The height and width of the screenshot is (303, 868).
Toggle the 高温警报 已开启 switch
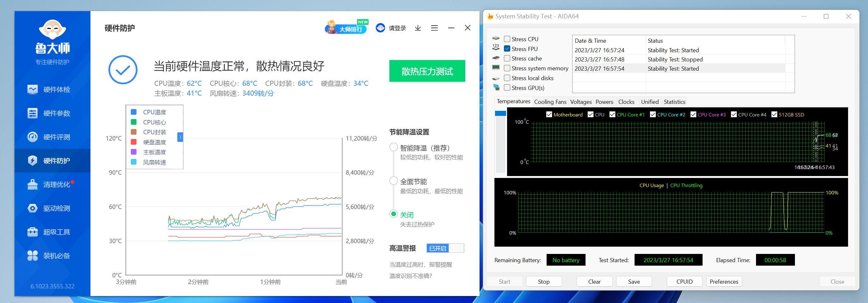(445, 248)
